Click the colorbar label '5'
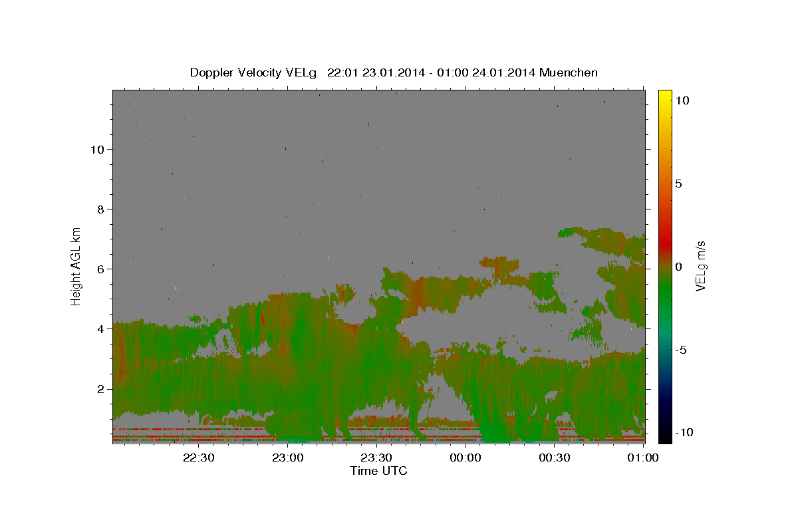The width and height of the screenshot is (798, 532). pos(678,184)
